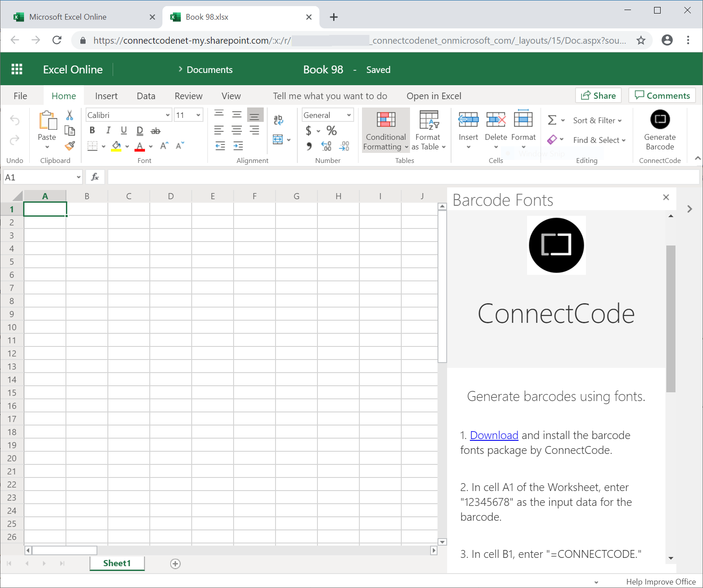Open the File menu
The image size is (703, 588).
[x=20, y=96]
